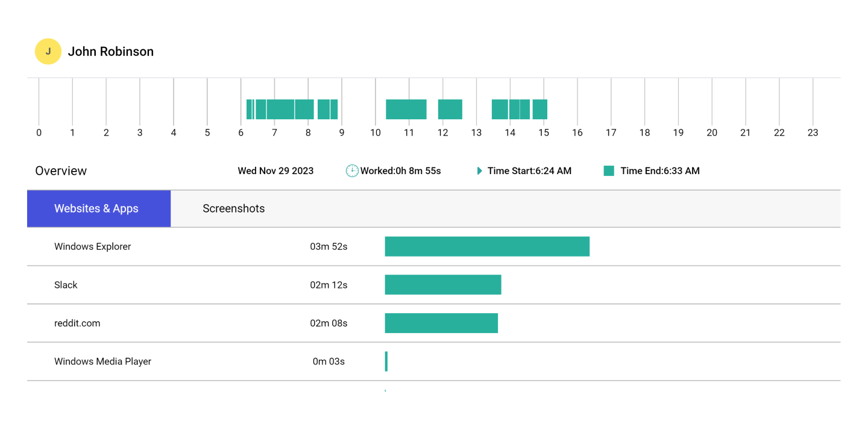Switch to the Screenshots tab
868x439 pixels.
tap(234, 208)
